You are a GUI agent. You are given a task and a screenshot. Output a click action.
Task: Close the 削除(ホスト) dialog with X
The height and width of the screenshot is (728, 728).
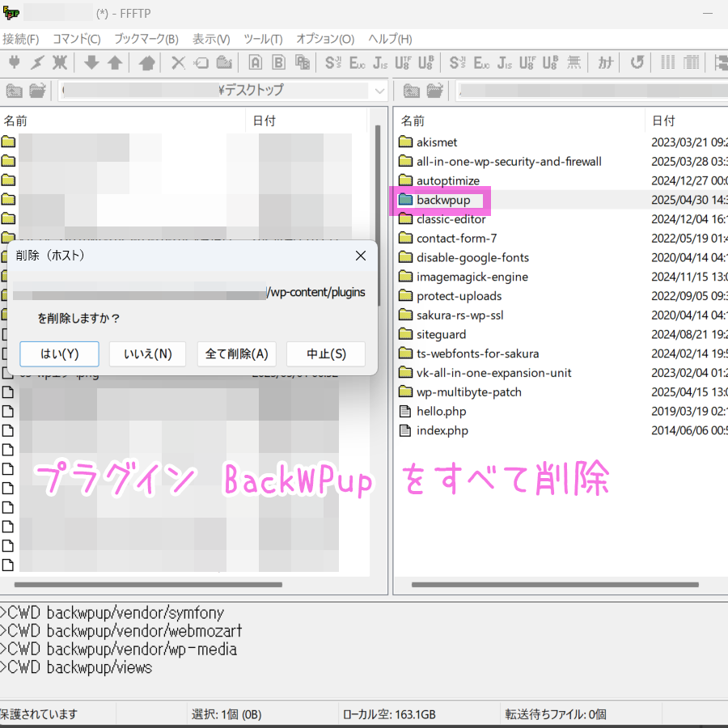[x=361, y=256]
